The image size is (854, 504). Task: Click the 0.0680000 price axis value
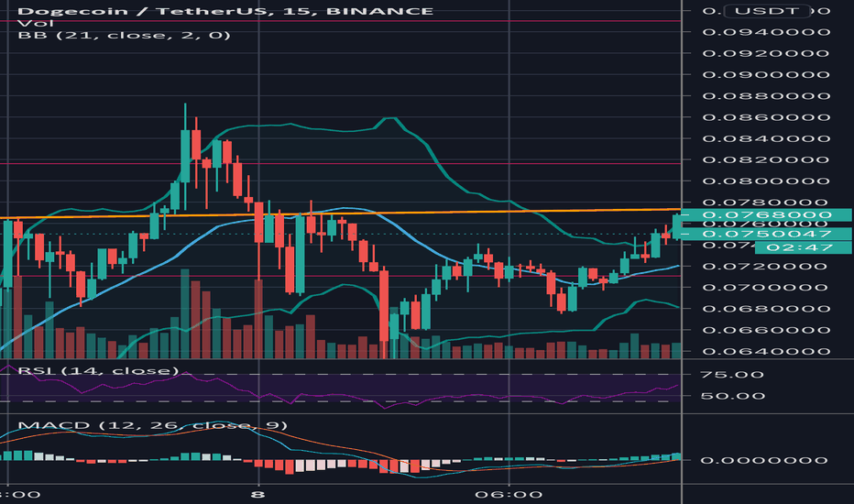click(x=766, y=309)
